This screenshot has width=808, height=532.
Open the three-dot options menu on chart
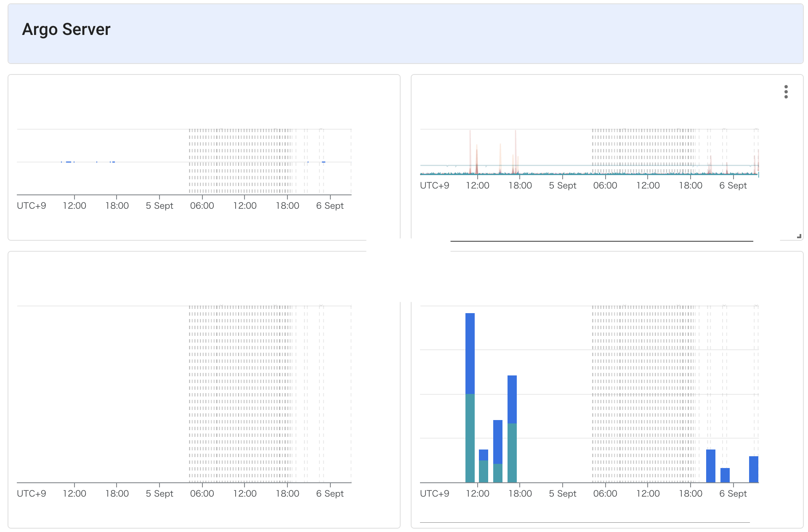click(x=786, y=92)
